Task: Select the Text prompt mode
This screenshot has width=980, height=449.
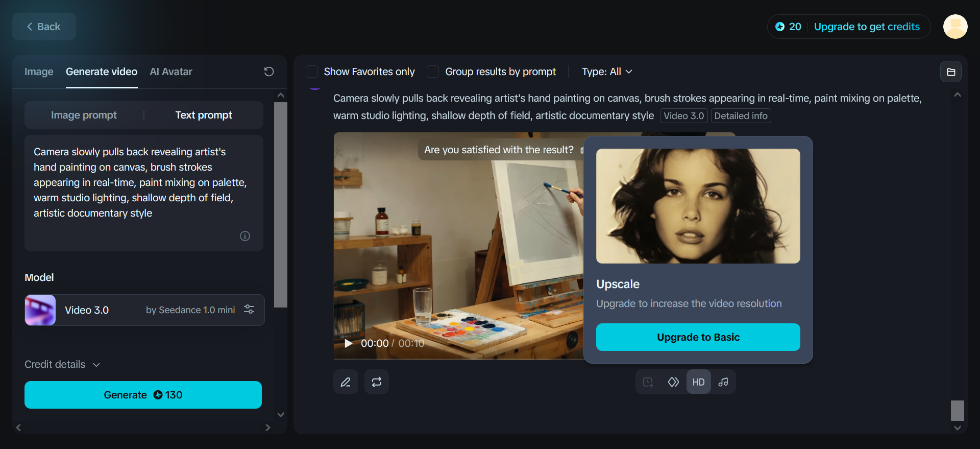Action: [x=204, y=115]
